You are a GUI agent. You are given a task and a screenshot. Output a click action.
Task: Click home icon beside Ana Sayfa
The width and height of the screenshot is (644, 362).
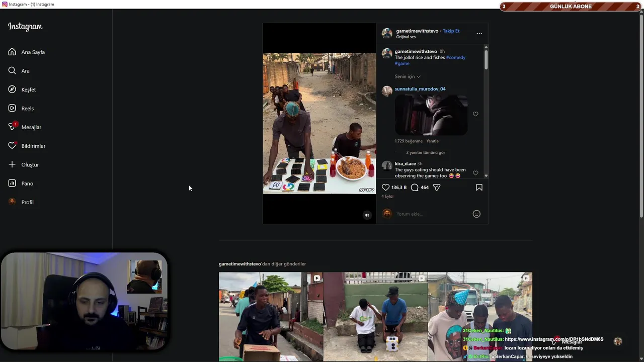12,52
